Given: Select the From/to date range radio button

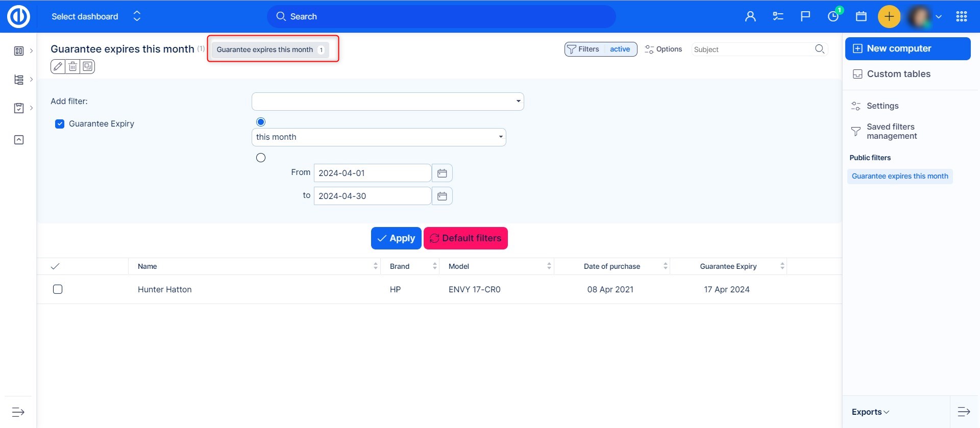Looking at the screenshot, I should tap(261, 158).
